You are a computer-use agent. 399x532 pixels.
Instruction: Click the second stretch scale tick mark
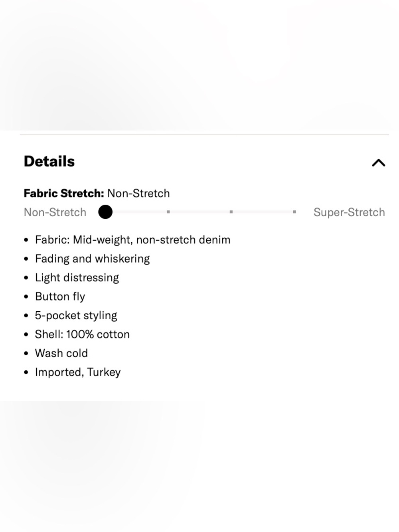(x=168, y=212)
